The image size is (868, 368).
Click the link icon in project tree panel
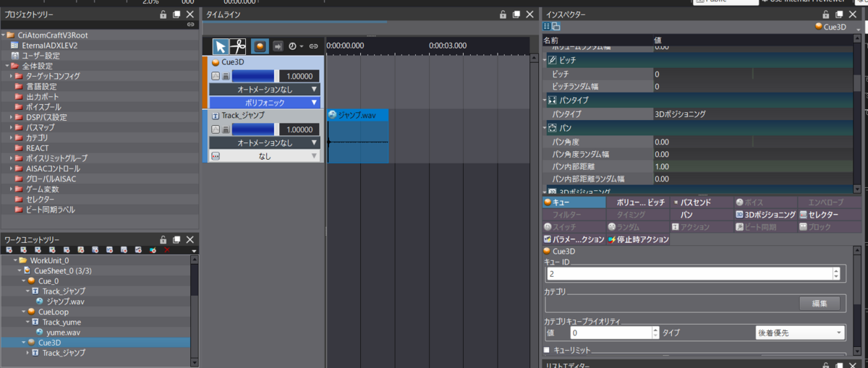tap(191, 25)
